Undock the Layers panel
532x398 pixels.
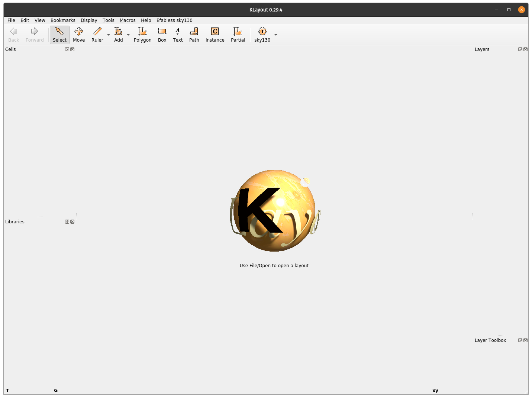click(x=520, y=49)
